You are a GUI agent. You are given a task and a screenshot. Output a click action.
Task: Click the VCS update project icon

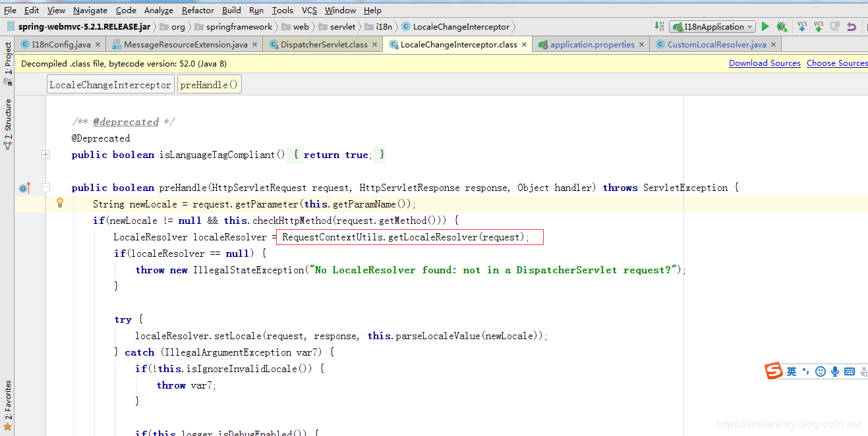coord(802,26)
